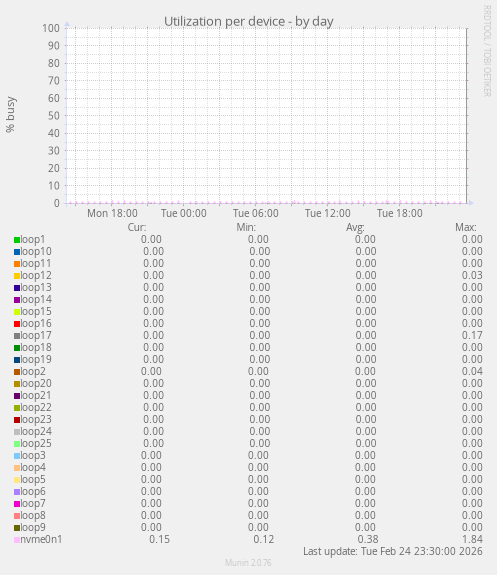
Task: Select the loop8 legend label
Action: [33, 516]
